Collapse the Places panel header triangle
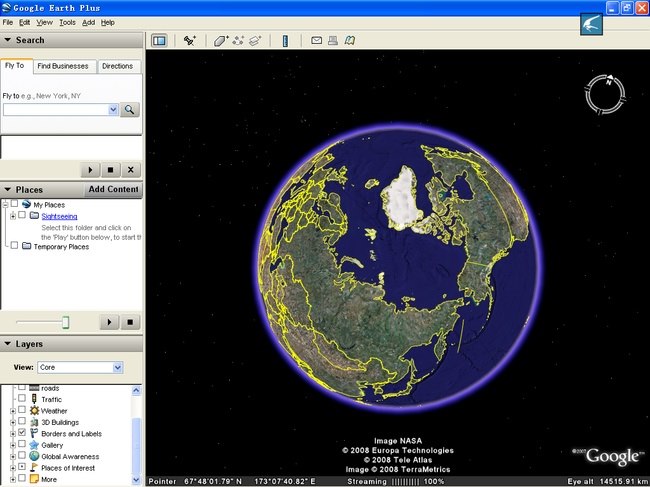650x487 pixels. pos(7,189)
